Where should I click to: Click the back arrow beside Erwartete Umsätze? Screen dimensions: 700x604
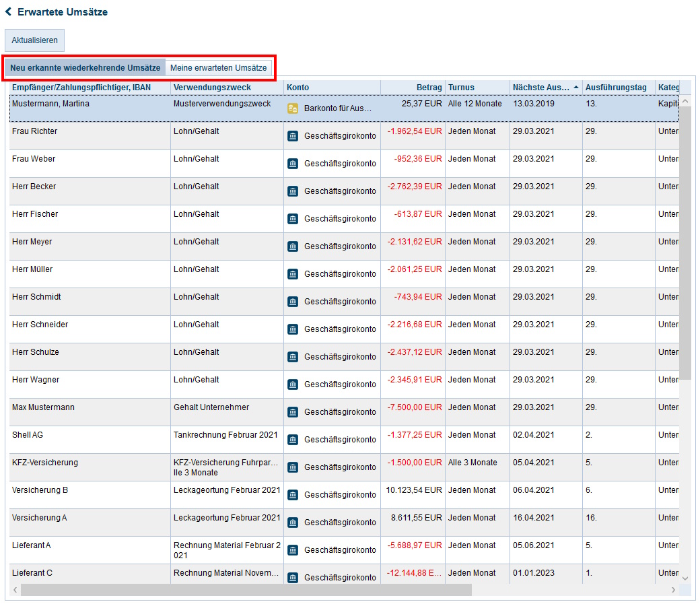[x=9, y=12]
